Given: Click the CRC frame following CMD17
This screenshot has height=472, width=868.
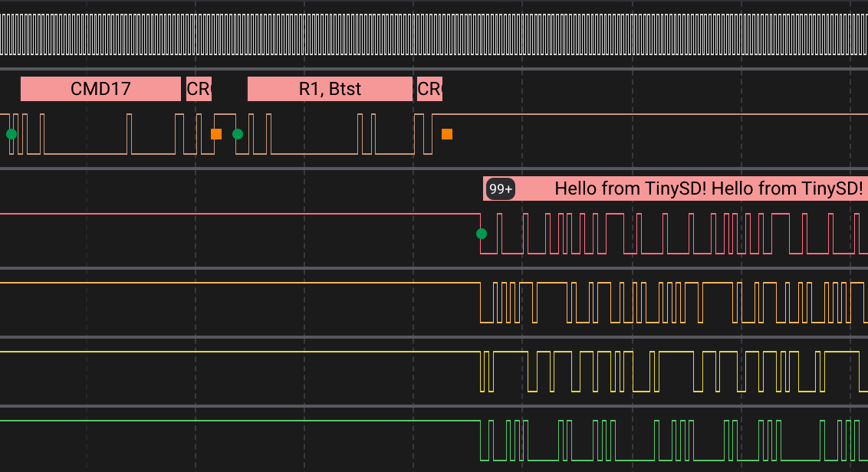Looking at the screenshot, I should click(x=199, y=89).
